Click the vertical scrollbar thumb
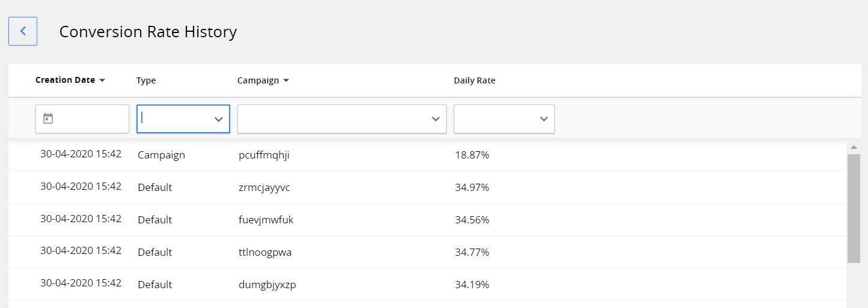 coord(854,208)
